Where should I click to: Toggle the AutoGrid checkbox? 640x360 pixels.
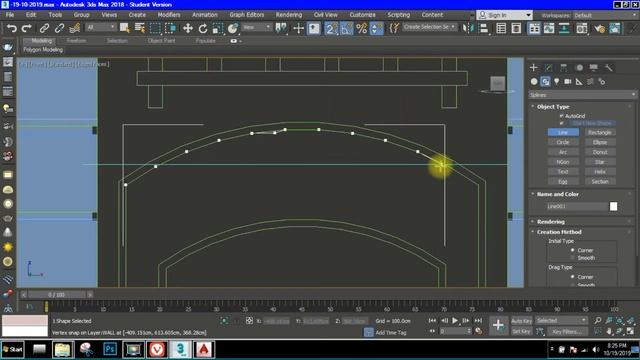coord(562,116)
